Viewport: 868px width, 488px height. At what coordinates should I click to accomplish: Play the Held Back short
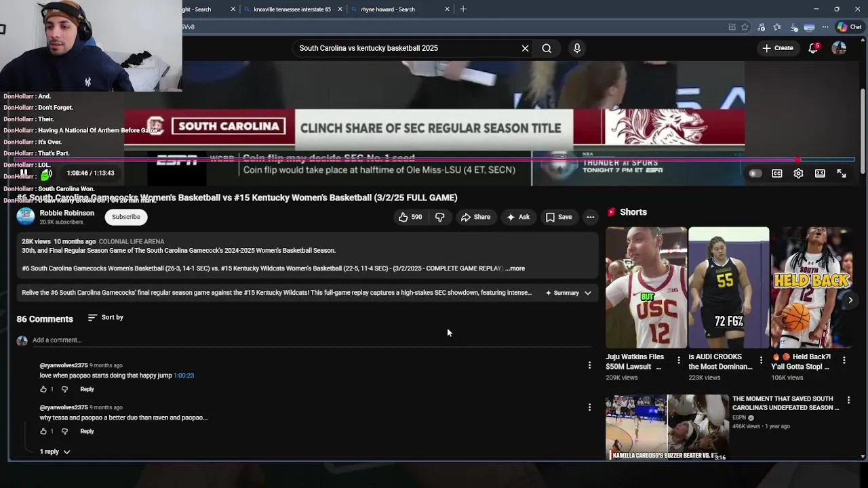coord(811,287)
